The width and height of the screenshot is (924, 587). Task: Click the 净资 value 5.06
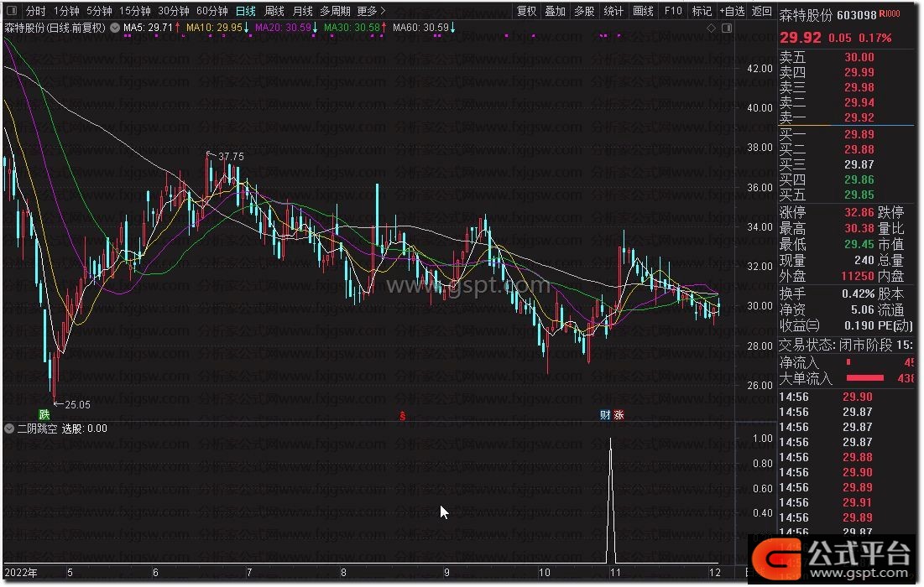coord(863,309)
